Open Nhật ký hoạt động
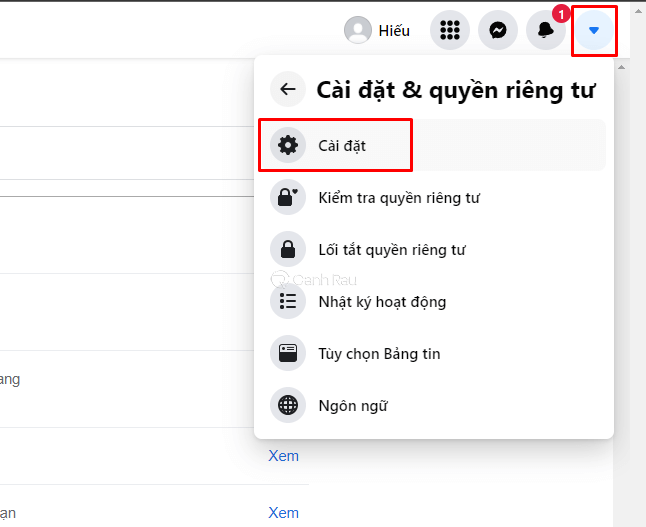Image resolution: width=646 pixels, height=527 pixels. 433,301
